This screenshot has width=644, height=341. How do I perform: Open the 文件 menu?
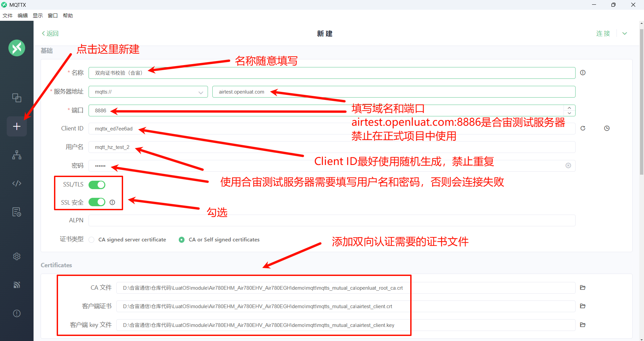click(7, 16)
